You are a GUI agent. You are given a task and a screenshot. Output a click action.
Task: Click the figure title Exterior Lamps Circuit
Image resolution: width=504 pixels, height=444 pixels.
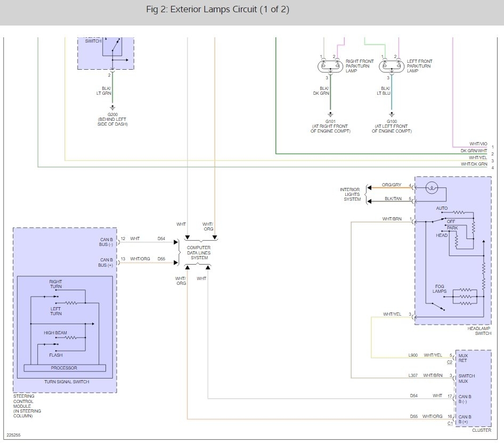(x=217, y=10)
